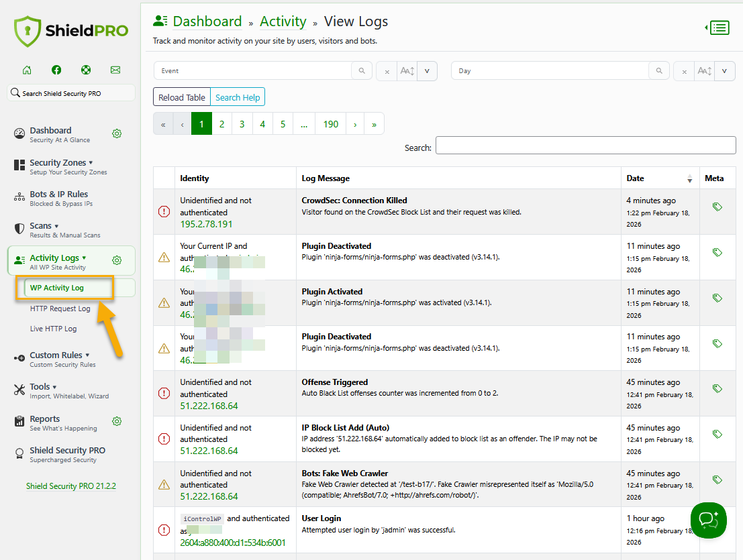Open Day filter options dropdown arrow
The image size is (743, 560).
[724, 71]
